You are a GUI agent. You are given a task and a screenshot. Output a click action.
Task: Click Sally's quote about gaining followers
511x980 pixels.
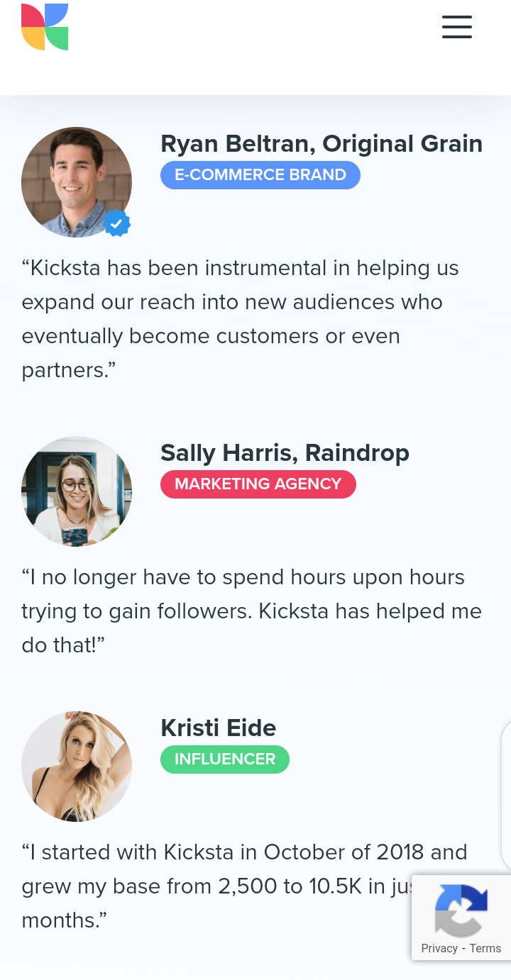point(251,611)
